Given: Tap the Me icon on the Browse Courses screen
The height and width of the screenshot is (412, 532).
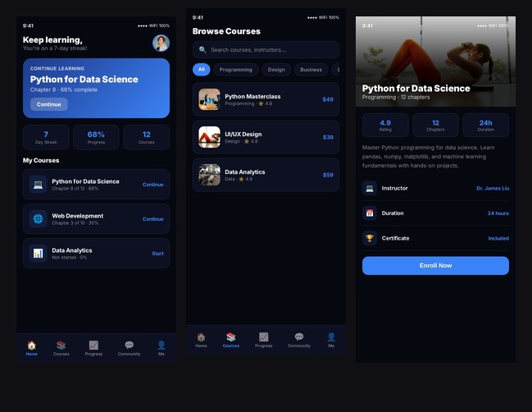Looking at the screenshot, I should click(x=331, y=340).
